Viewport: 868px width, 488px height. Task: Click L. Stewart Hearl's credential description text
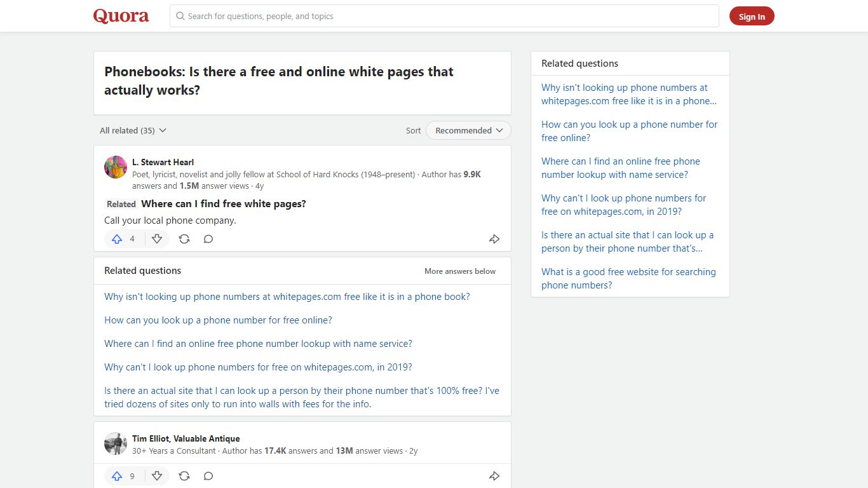[x=273, y=174]
